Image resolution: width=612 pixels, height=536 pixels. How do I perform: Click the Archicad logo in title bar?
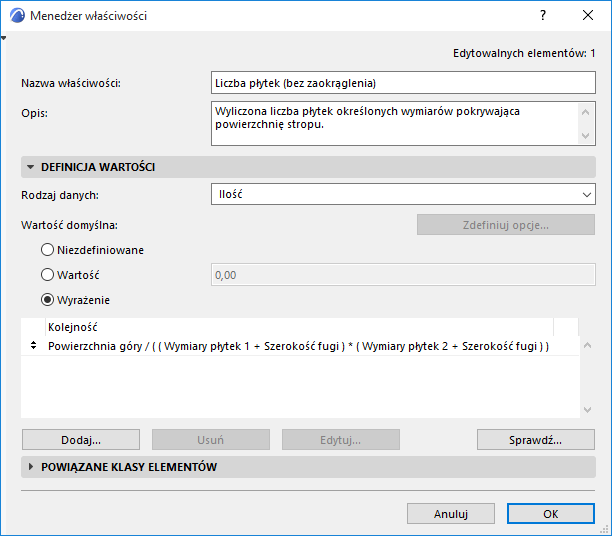(x=17, y=16)
